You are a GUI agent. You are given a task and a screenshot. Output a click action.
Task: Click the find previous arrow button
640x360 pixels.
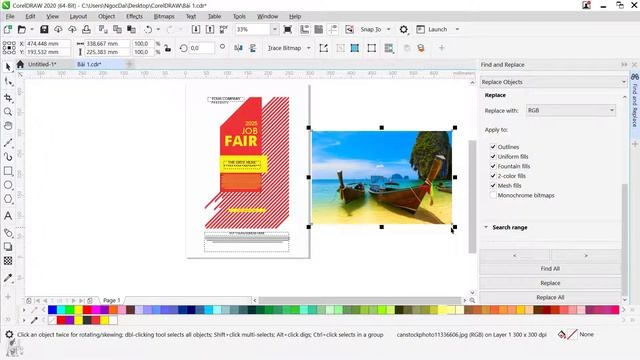tap(515, 256)
